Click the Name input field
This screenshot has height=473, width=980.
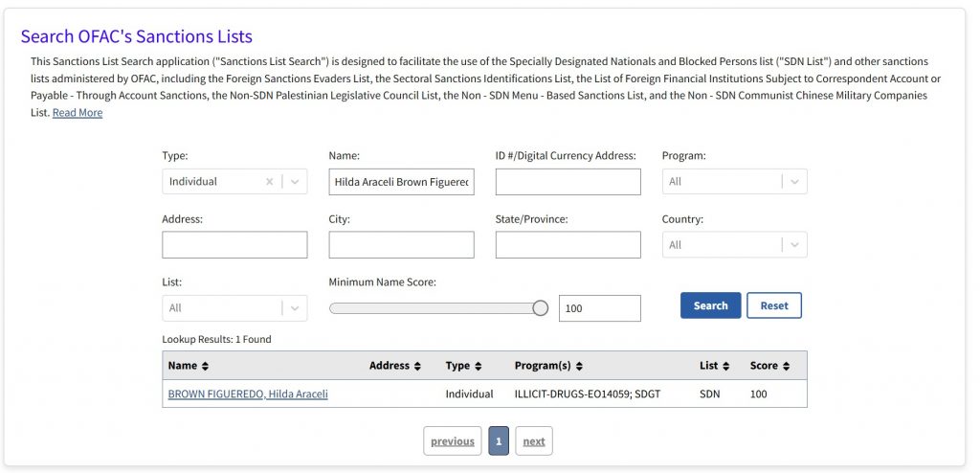tap(401, 182)
